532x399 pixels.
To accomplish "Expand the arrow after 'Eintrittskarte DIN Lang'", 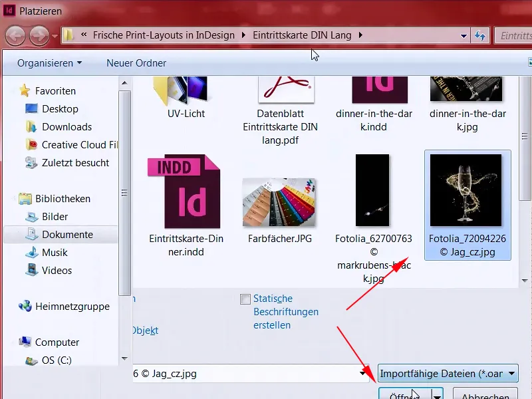I will coord(360,35).
